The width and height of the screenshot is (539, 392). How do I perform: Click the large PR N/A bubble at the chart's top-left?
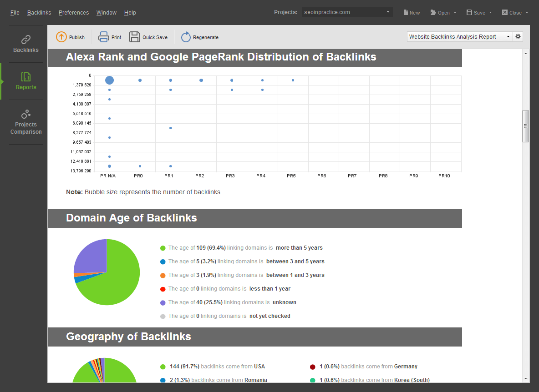coord(109,80)
